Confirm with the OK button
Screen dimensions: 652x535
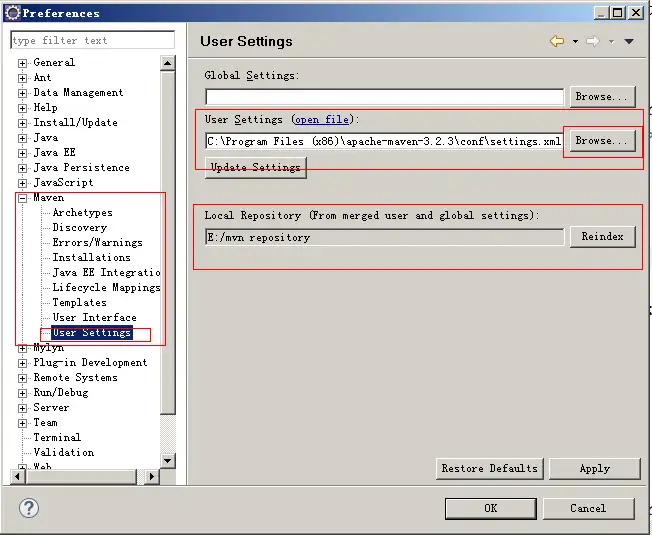(491, 508)
